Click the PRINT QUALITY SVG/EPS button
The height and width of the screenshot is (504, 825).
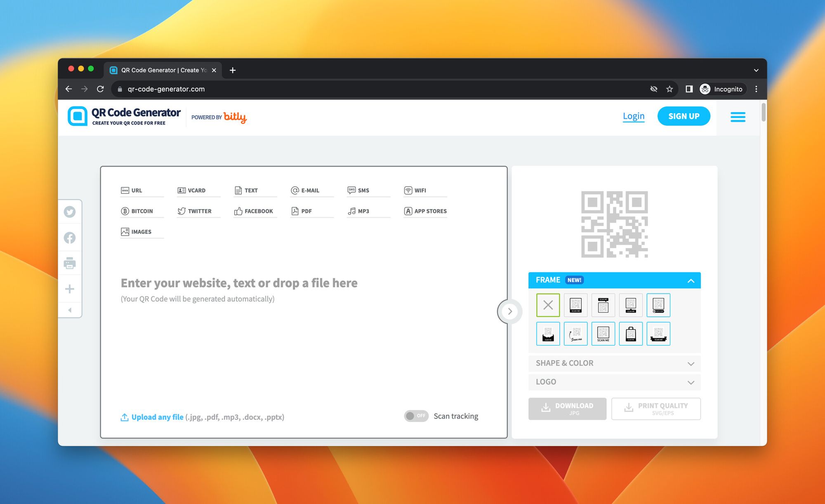(x=656, y=408)
